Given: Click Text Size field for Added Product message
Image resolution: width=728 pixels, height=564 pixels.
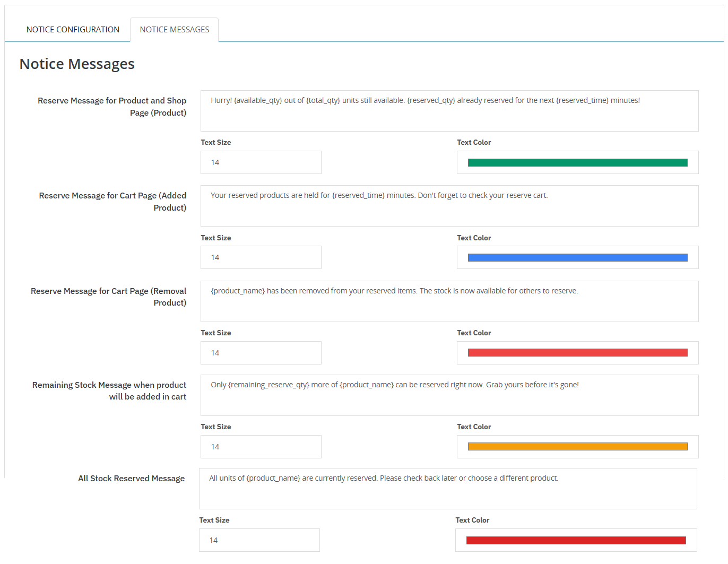Looking at the screenshot, I should (261, 257).
